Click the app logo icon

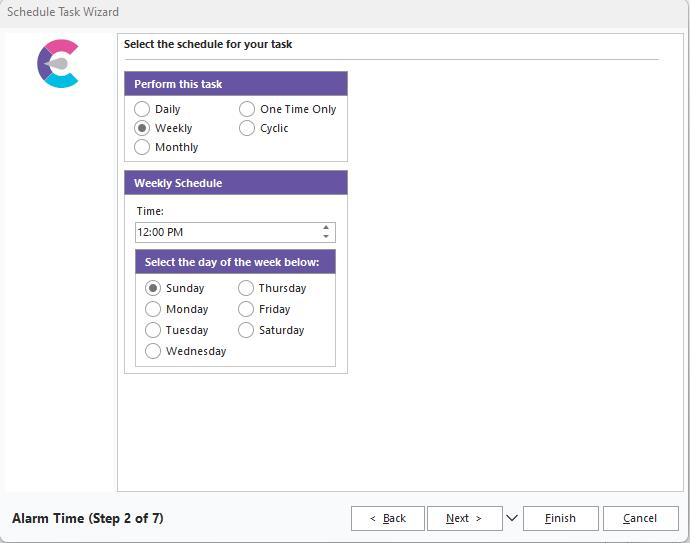pyautogui.click(x=58, y=64)
